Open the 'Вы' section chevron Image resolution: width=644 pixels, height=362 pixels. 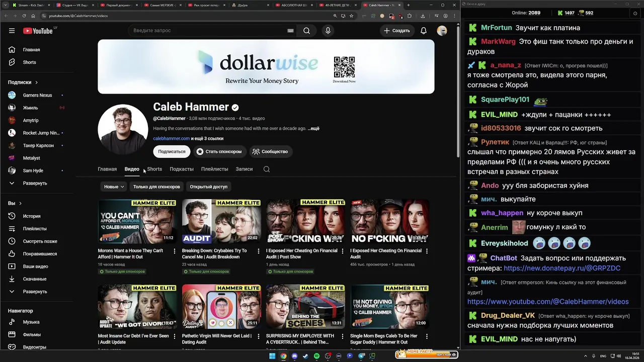click(20, 204)
